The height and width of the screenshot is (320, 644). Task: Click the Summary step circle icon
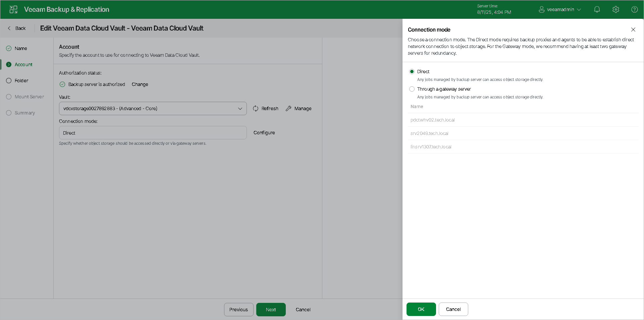pos(9,113)
